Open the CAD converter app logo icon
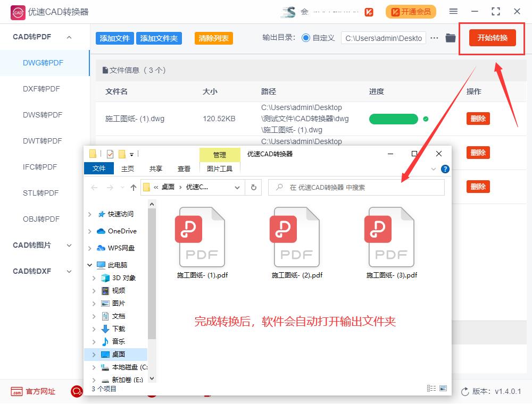This screenshot has height=404, width=532. (x=18, y=12)
